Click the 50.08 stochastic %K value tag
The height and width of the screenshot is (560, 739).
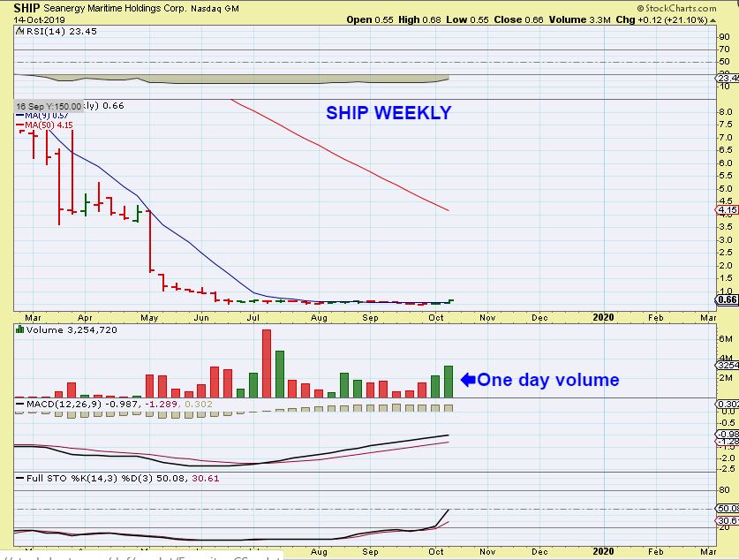[728, 508]
